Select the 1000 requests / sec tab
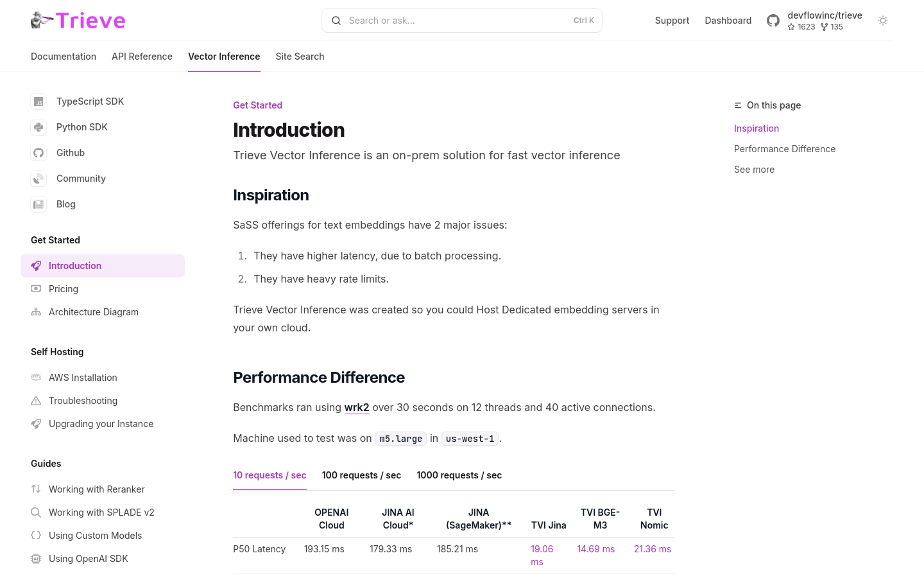924x578 pixels. coord(459,475)
